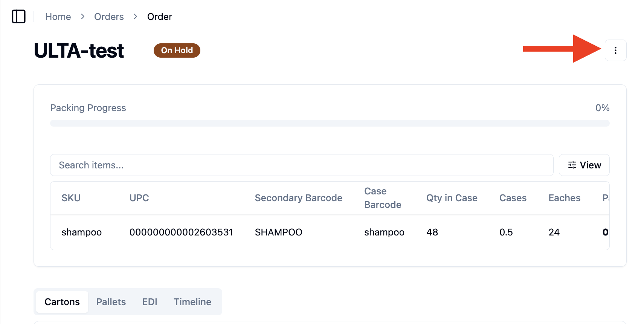Click the Cases column header
This screenshot has width=644, height=324.
513,198
